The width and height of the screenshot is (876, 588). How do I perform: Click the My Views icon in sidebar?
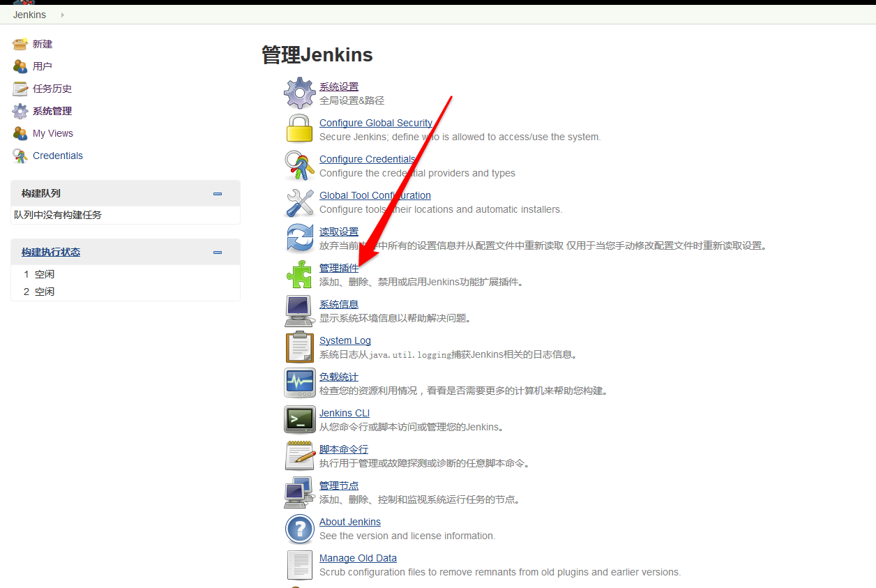pyautogui.click(x=20, y=133)
